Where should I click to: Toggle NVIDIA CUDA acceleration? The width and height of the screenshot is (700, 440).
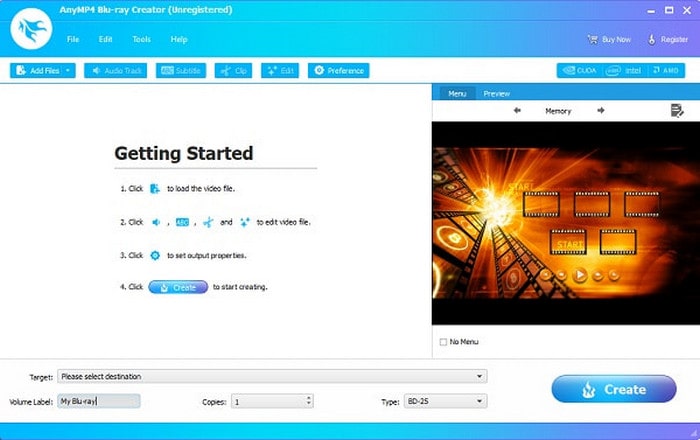[578, 71]
